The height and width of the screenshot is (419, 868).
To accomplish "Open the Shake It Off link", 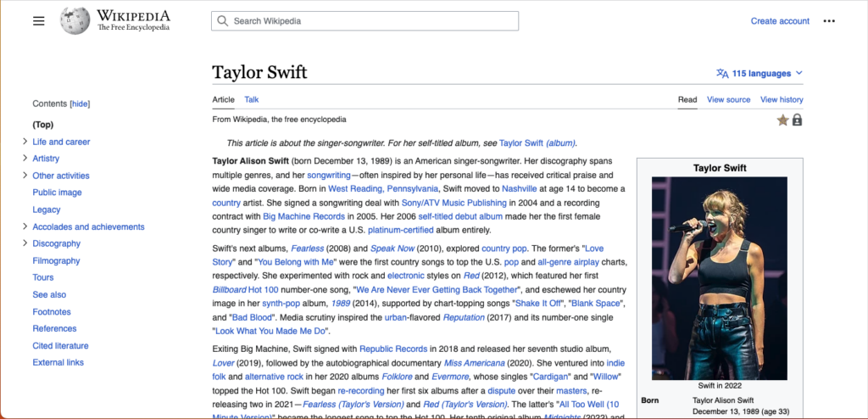I will tap(538, 303).
